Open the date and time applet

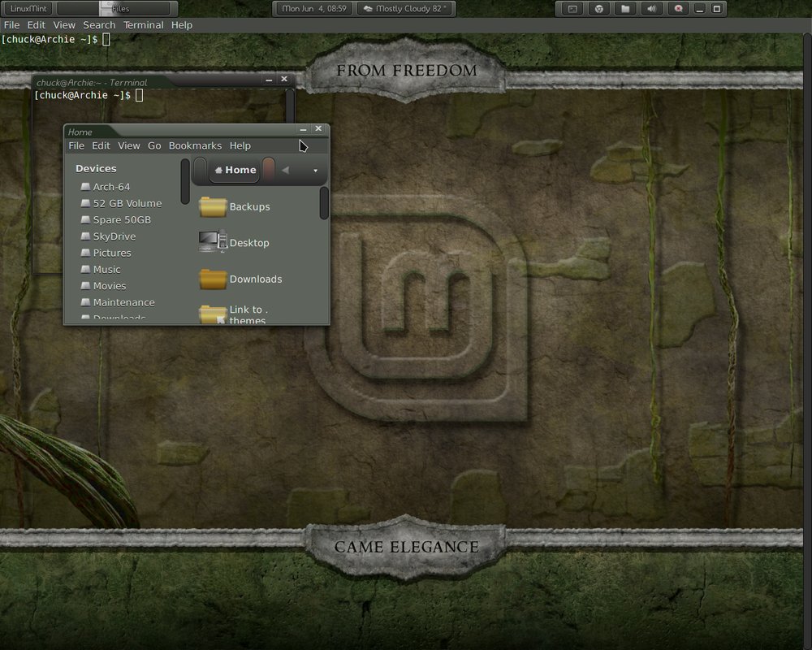coord(313,8)
